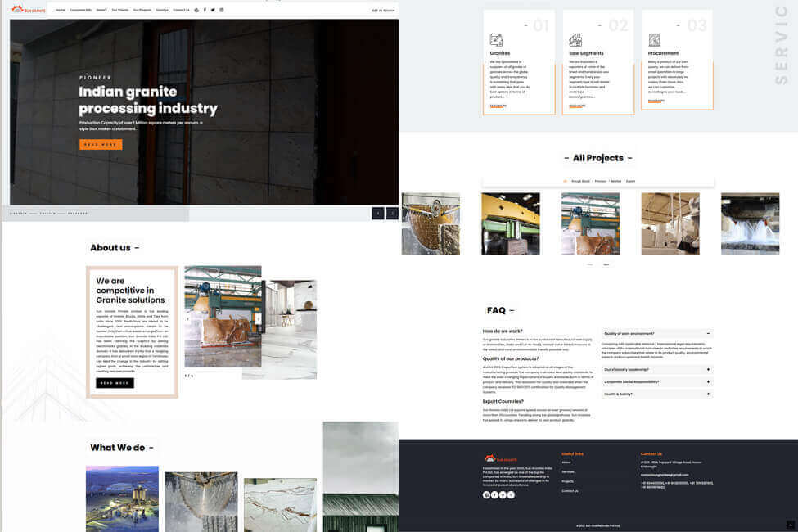Image resolution: width=798 pixels, height=532 pixels.
Task: Select the Export filter tab under All Projects
Action: click(x=629, y=181)
